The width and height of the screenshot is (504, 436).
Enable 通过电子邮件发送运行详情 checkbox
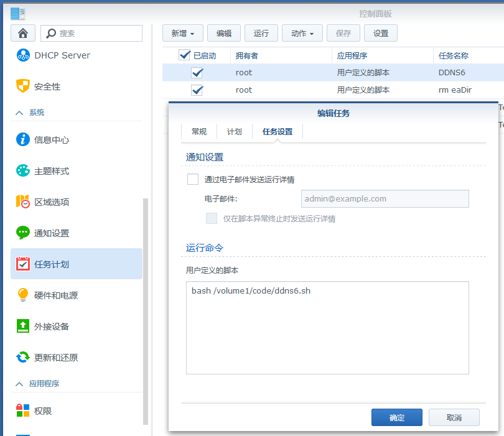click(x=193, y=179)
